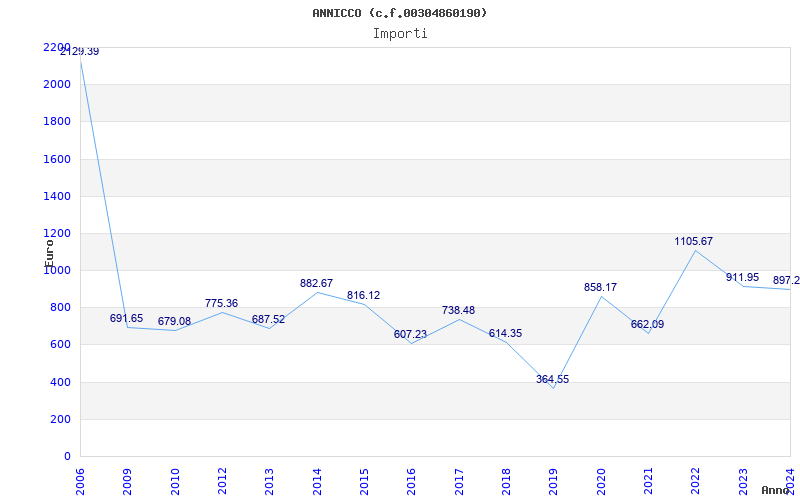Image resolution: width=800 pixels, height=500 pixels.
Task: Select the 1105.67 data label
Action: pos(693,241)
